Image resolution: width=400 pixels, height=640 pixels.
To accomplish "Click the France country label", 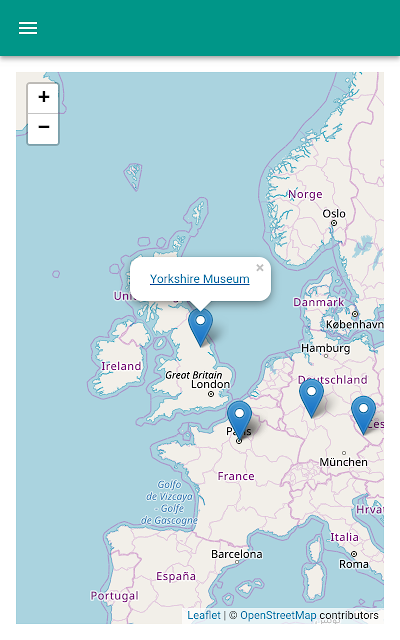I will click(x=236, y=476).
